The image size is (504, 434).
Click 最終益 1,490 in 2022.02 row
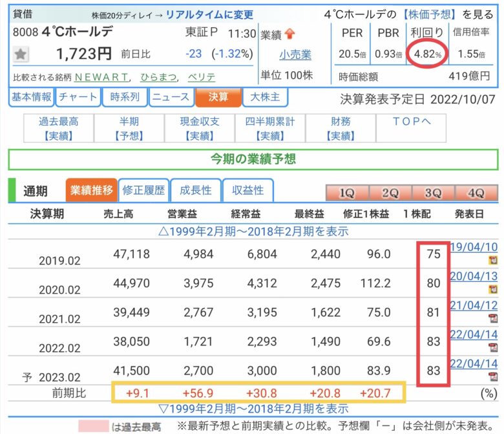pos(326,342)
